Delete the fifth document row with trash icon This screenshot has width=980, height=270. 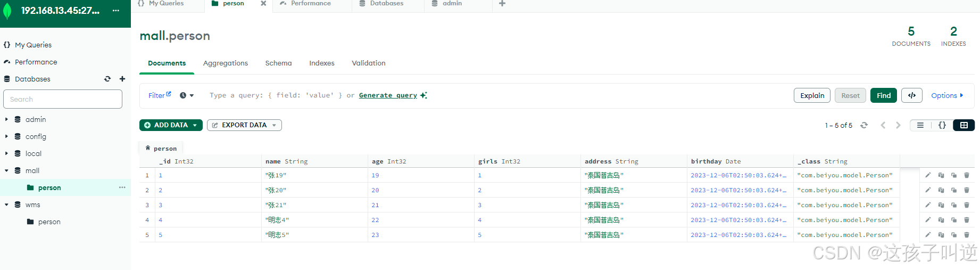pyautogui.click(x=967, y=235)
